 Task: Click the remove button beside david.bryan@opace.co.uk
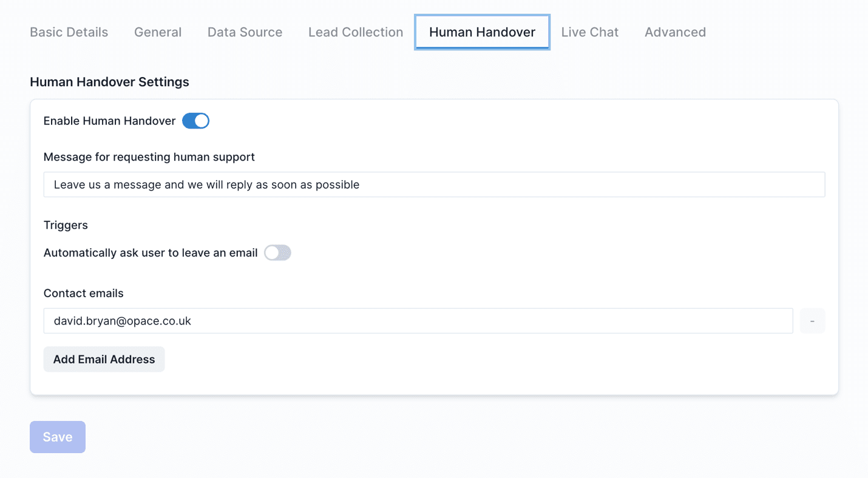(812, 320)
